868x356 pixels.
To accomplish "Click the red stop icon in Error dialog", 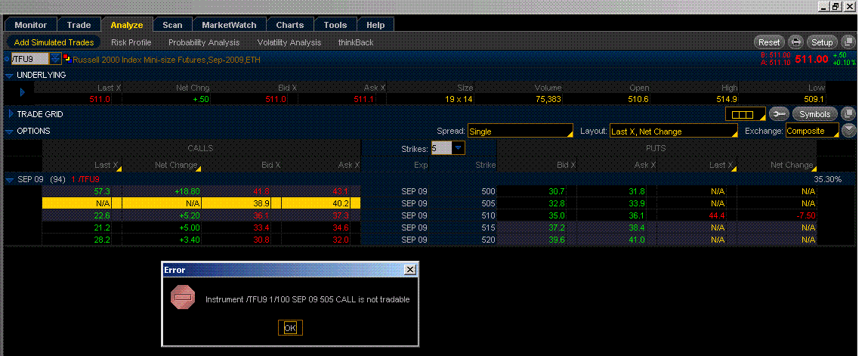I will 183,298.
